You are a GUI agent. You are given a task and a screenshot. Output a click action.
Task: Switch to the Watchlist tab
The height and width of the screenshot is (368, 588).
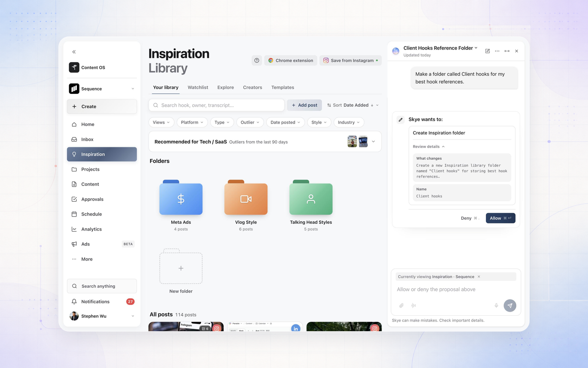[x=198, y=87]
